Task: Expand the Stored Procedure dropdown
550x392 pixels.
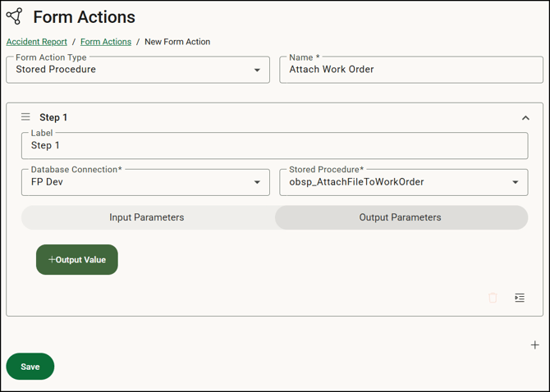Action: click(516, 182)
